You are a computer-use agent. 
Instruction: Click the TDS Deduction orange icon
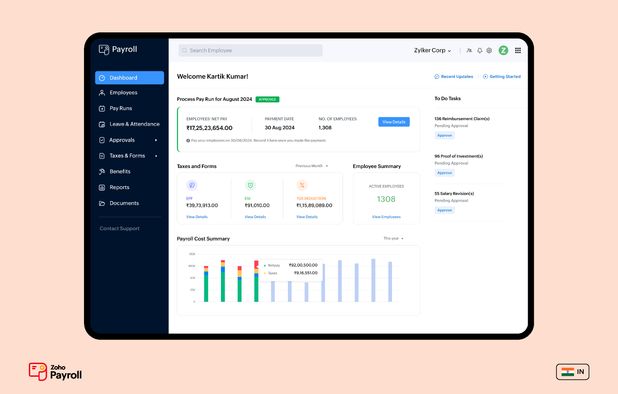(302, 185)
